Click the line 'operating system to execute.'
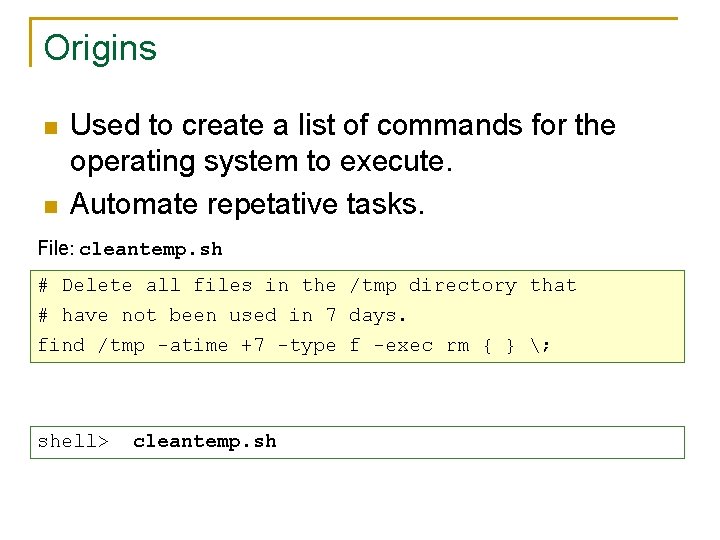 click(261, 162)
